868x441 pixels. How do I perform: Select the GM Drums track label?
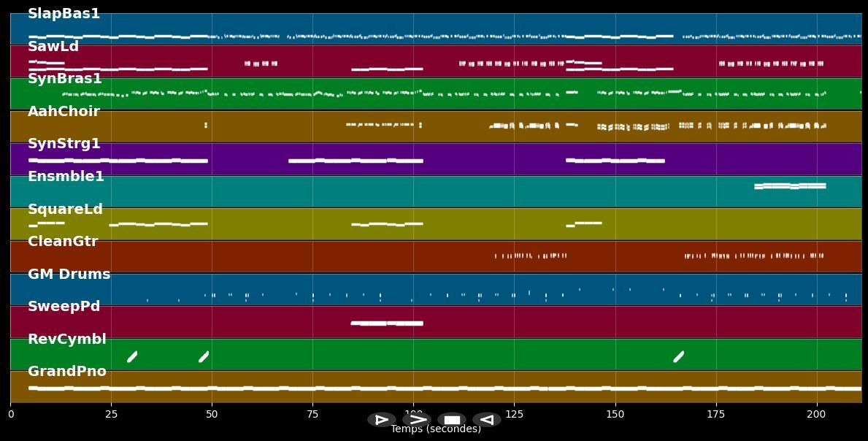pyautogui.click(x=69, y=275)
